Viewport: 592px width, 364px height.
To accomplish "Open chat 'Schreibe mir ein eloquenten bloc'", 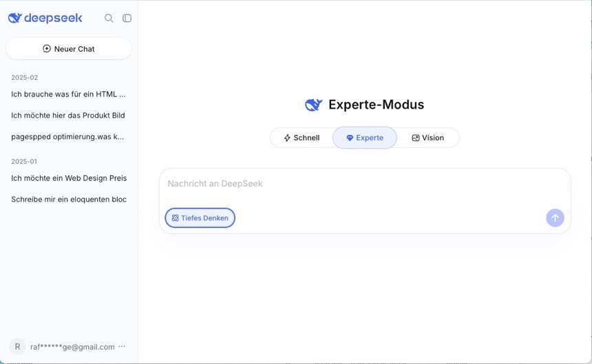I will pos(68,199).
